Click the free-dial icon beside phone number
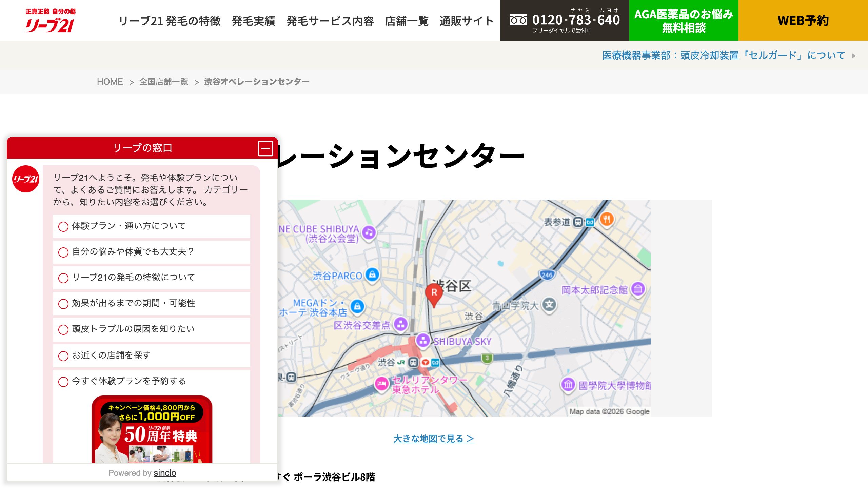The image size is (868, 488). (x=518, y=20)
